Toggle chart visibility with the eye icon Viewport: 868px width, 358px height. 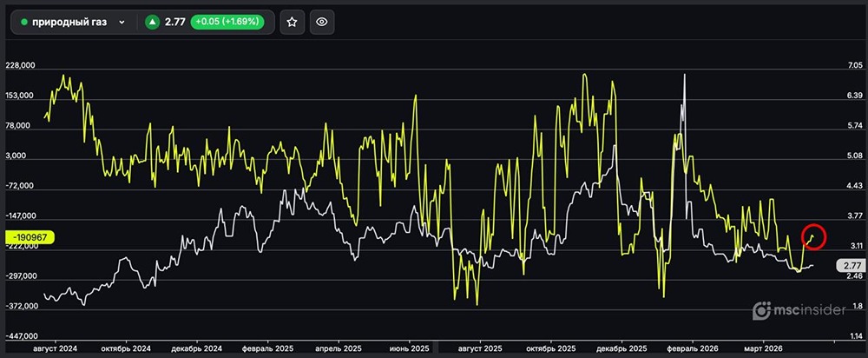[x=321, y=23]
